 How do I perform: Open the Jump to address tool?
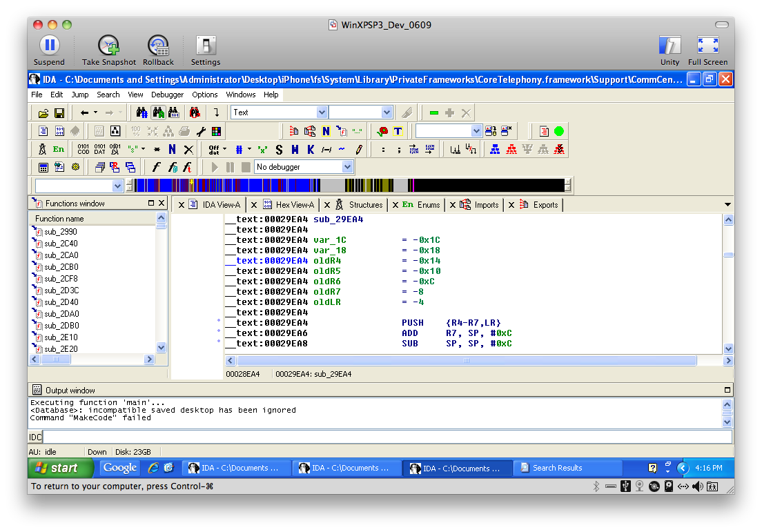tap(216, 112)
